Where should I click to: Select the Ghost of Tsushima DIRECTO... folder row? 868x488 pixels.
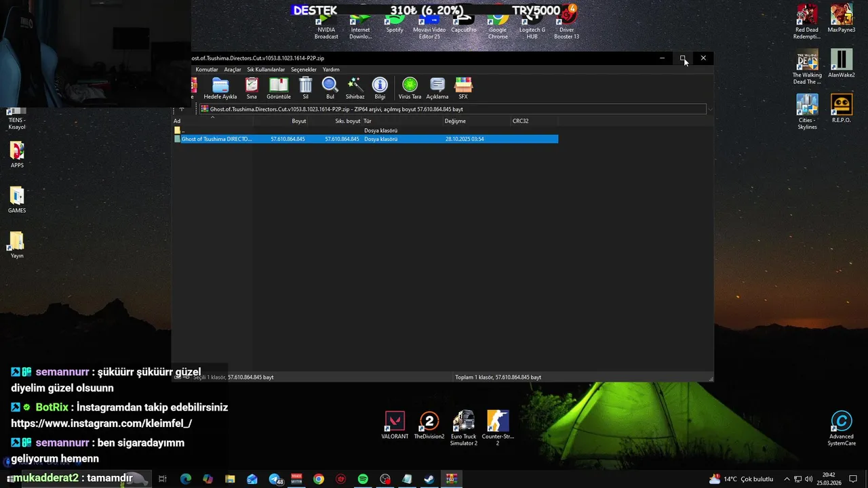coord(366,139)
